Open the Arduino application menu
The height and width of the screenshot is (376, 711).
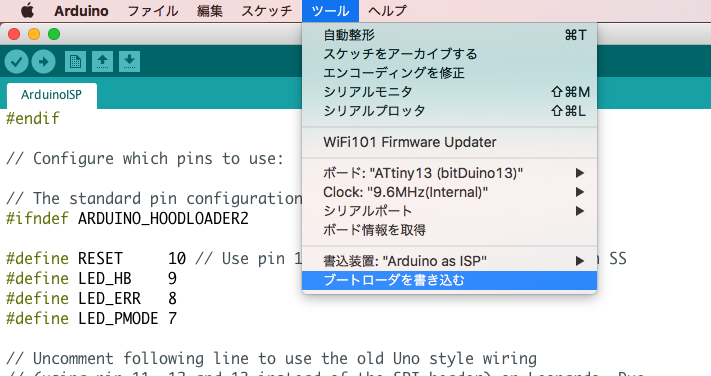pyautogui.click(x=81, y=10)
